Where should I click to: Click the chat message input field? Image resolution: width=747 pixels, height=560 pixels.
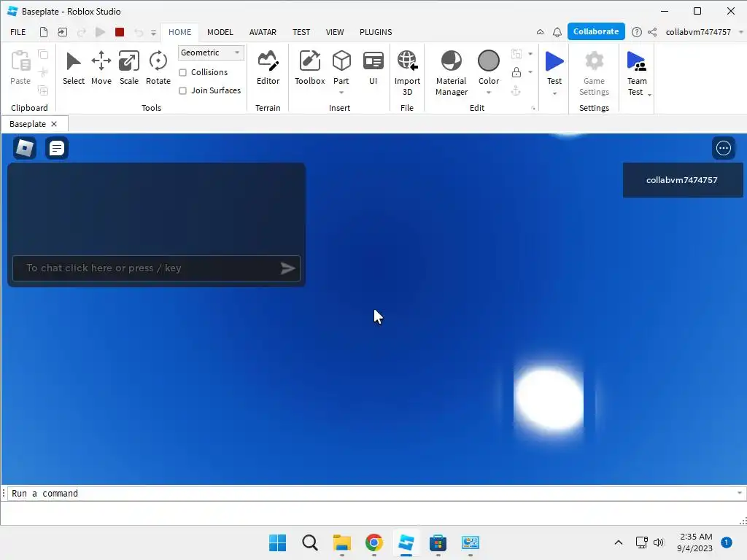pos(156,268)
